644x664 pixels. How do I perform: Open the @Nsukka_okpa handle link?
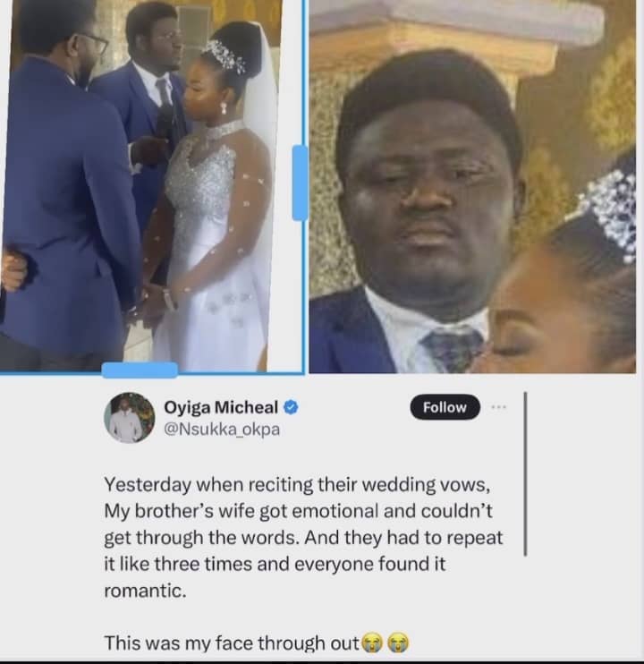(x=222, y=430)
